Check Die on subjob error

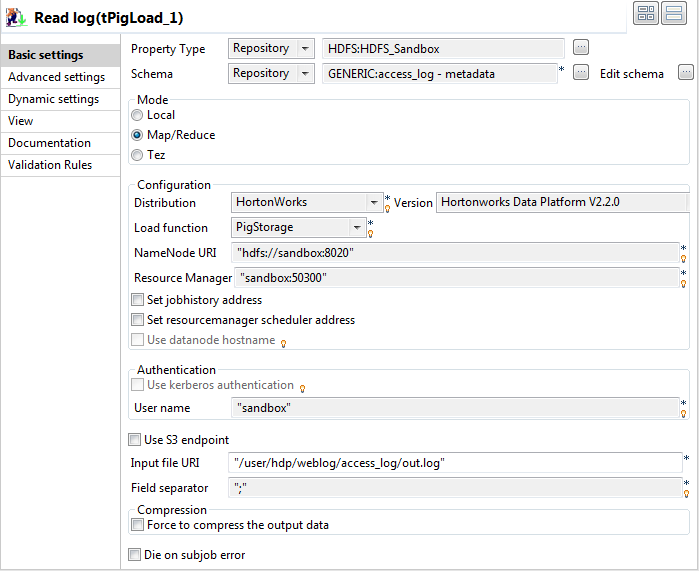click(135, 555)
